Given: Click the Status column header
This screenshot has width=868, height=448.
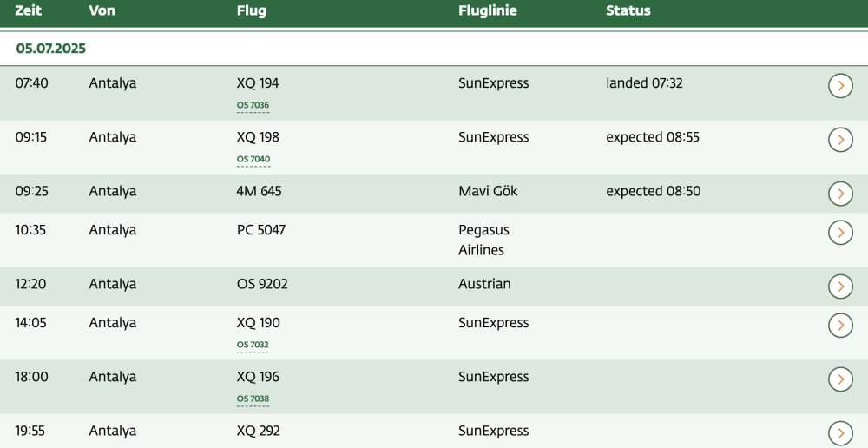Looking at the screenshot, I should pyautogui.click(x=628, y=11).
